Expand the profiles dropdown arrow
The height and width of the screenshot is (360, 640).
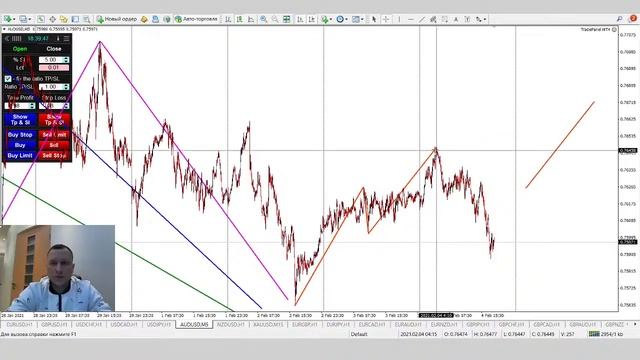click(x=29, y=19)
